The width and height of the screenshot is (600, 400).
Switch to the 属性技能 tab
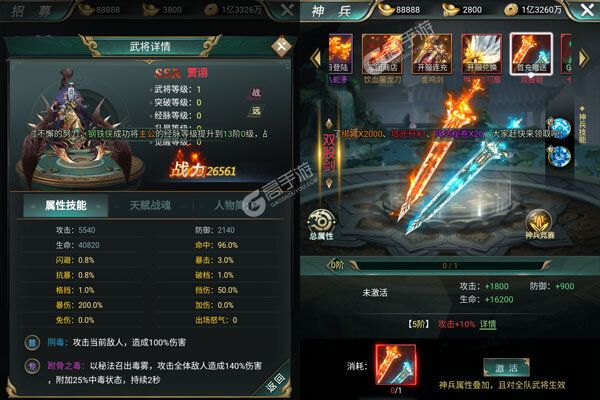click(66, 206)
